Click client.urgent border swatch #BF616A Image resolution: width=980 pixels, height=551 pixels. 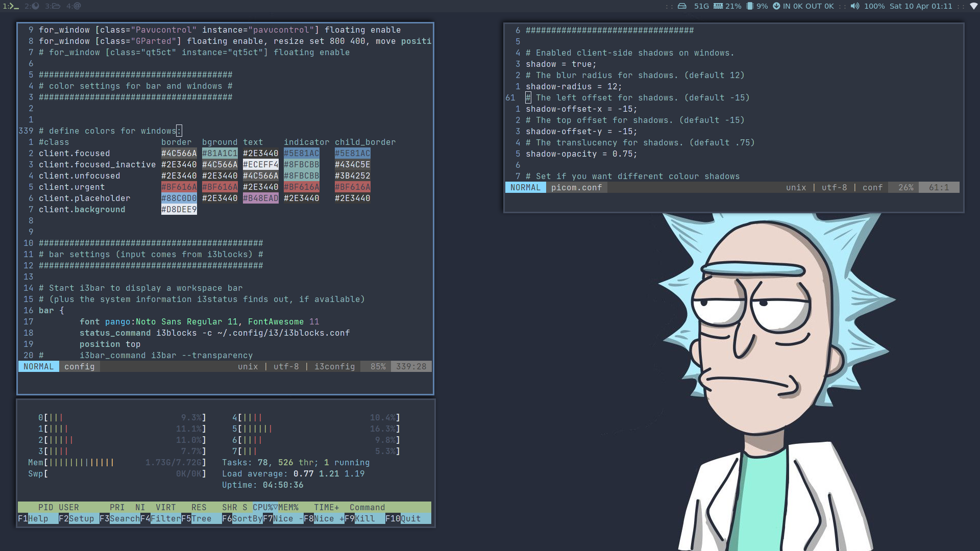point(179,187)
